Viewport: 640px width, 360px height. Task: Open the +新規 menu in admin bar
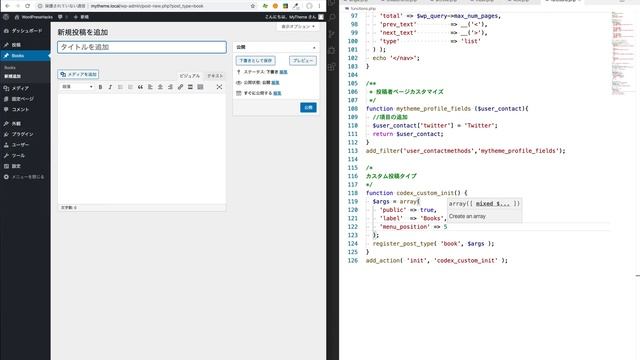point(81,17)
